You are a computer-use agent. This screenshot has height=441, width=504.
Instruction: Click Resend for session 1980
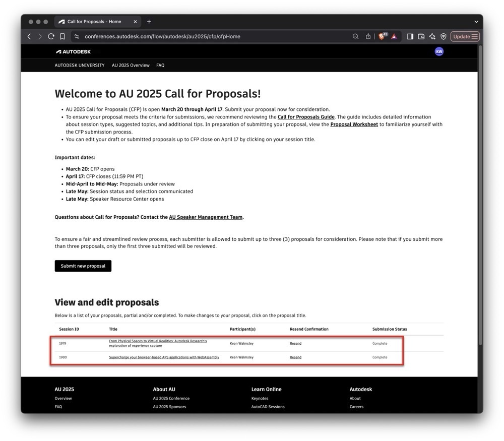pos(295,357)
